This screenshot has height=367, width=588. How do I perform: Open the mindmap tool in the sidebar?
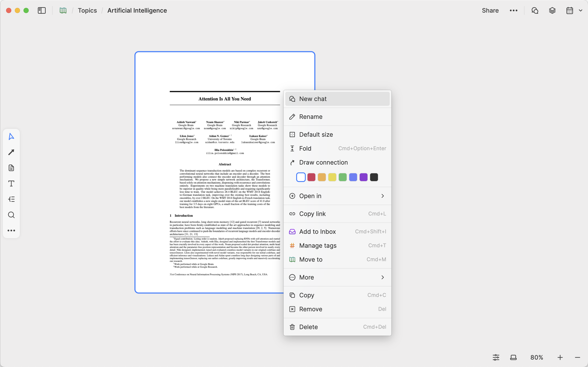(x=11, y=199)
